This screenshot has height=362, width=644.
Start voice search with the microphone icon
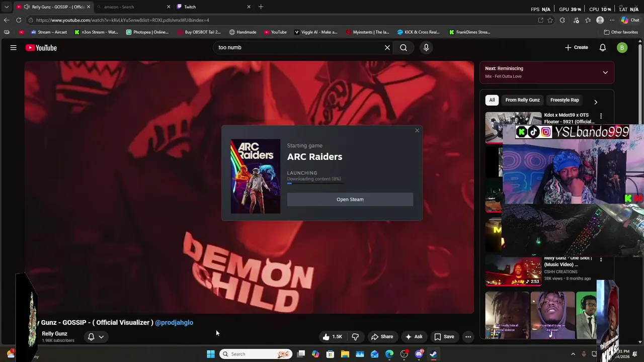[x=426, y=47]
